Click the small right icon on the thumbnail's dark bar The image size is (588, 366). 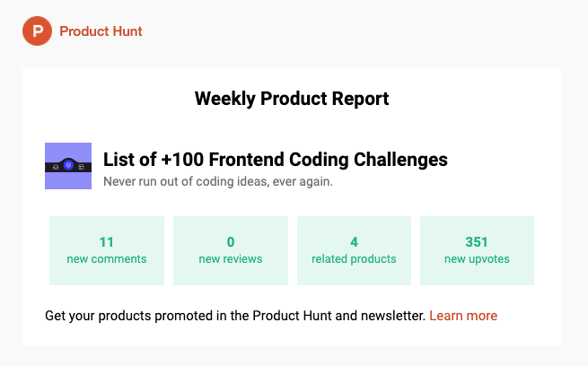(x=81, y=167)
